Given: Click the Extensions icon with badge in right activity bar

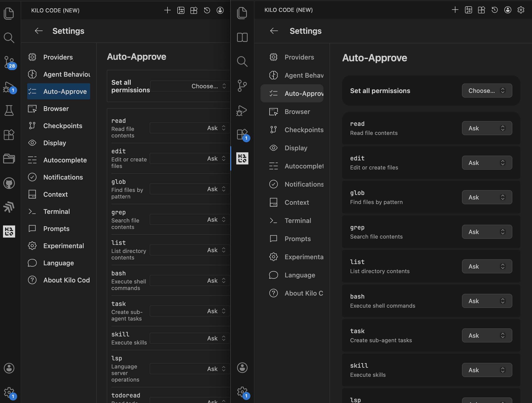Looking at the screenshot, I should tap(242, 134).
